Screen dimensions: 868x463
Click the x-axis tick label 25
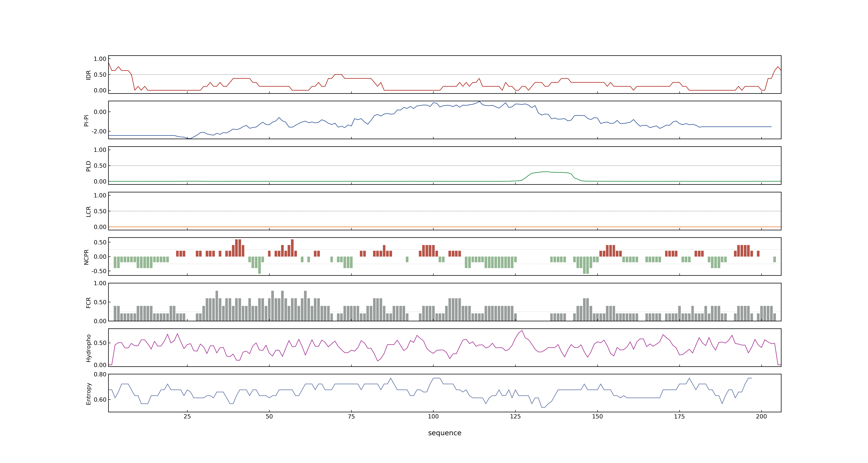(x=187, y=416)
